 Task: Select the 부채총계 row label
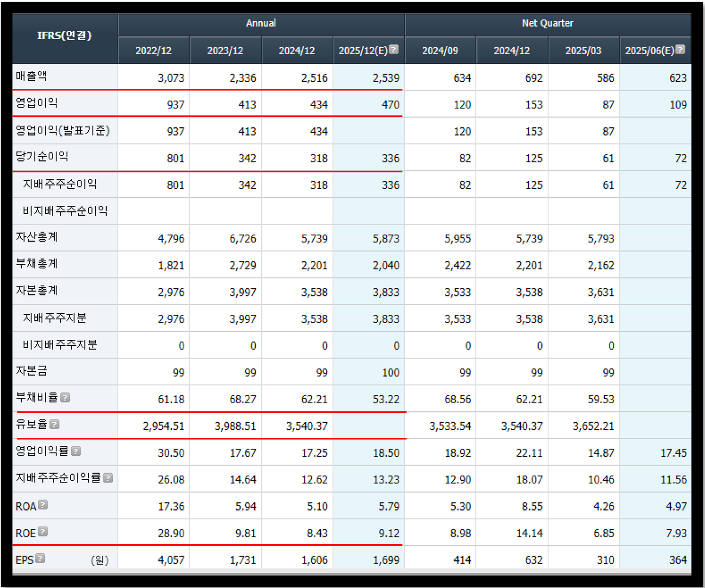tap(37, 264)
